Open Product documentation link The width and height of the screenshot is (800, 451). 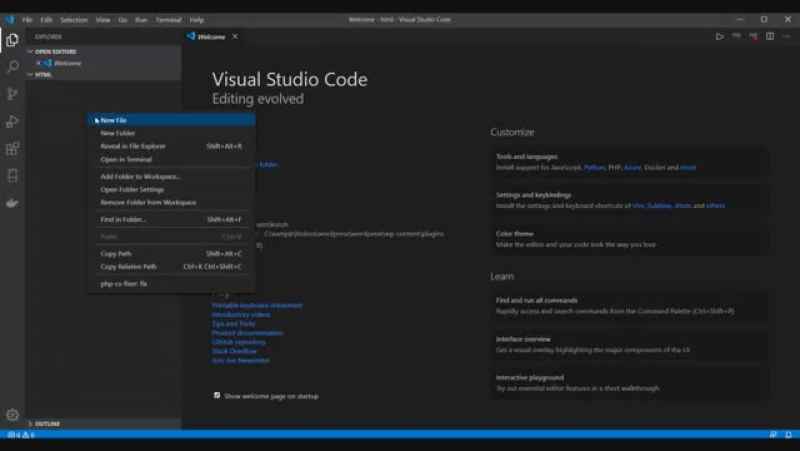(x=247, y=333)
